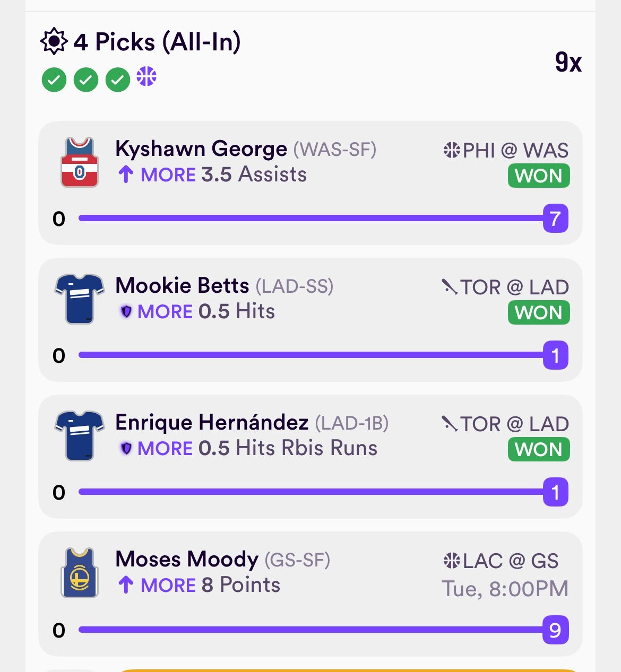Viewport: 621px width, 672px height.
Task: Click the purple basketball pending pick icon
Action: click(x=146, y=76)
